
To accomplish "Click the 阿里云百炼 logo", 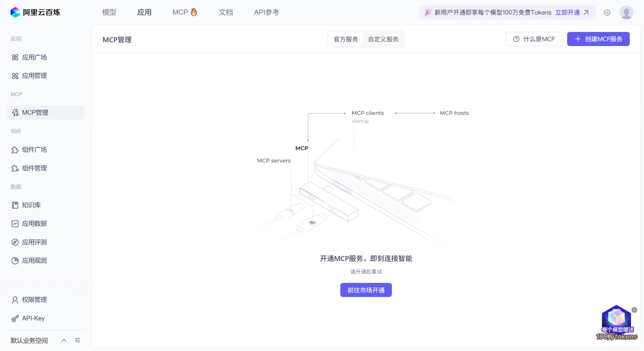I will 35,12.
